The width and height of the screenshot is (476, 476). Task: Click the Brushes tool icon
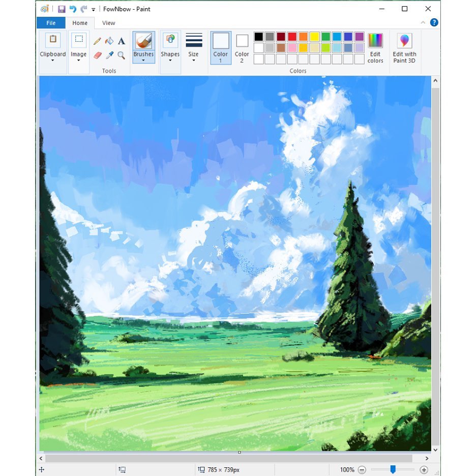pos(143,41)
